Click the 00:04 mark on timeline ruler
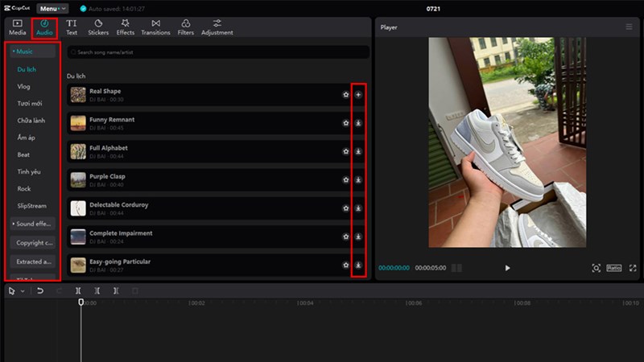The width and height of the screenshot is (644, 362). click(305, 304)
